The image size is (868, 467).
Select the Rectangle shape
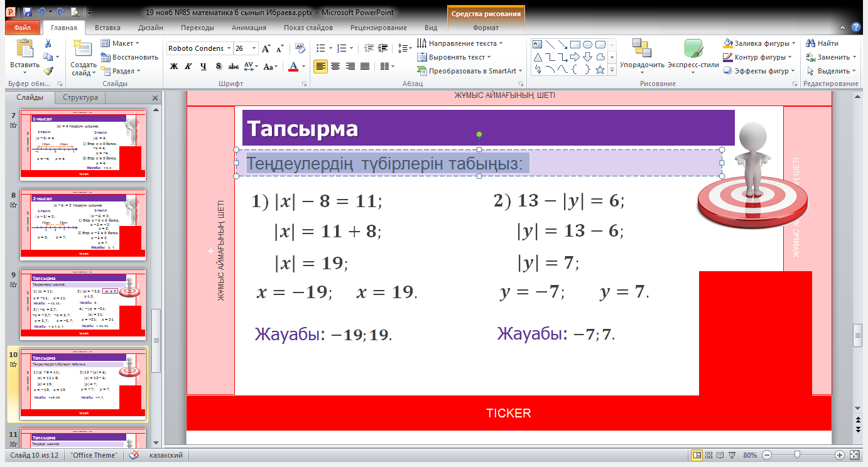pos(575,44)
